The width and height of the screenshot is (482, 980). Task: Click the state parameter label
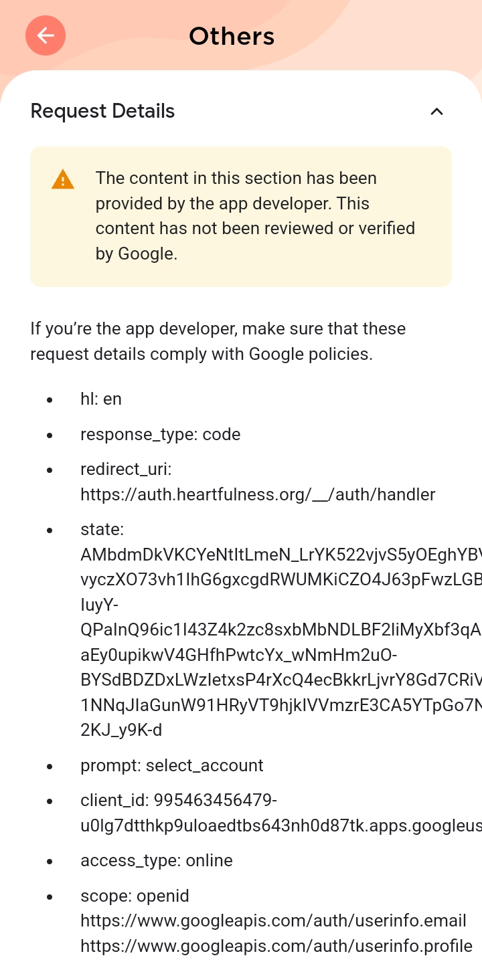[102, 530]
